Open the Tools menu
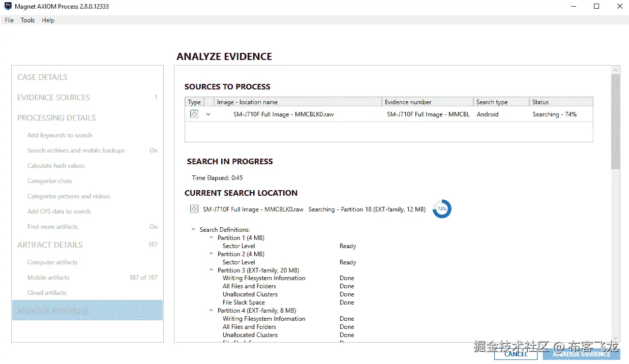Image resolution: width=629 pixels, height=364 pixels. (27, 20)
